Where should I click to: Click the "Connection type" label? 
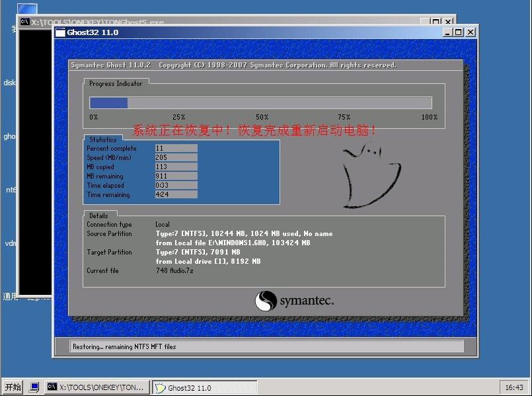point(109,224)
